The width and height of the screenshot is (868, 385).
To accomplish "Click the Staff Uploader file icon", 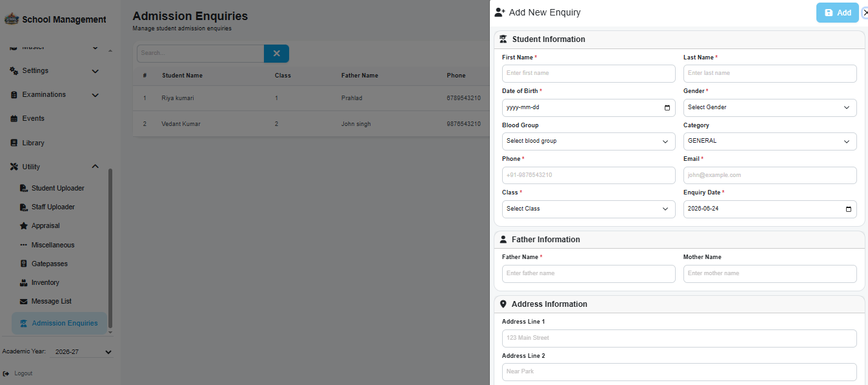I will click(24, 207).
